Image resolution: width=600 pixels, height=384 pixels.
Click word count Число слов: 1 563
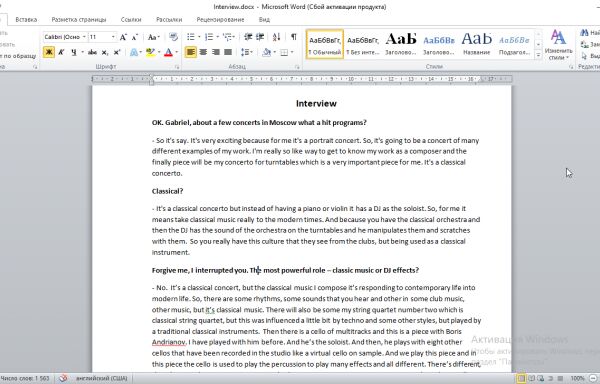(24, 378)
